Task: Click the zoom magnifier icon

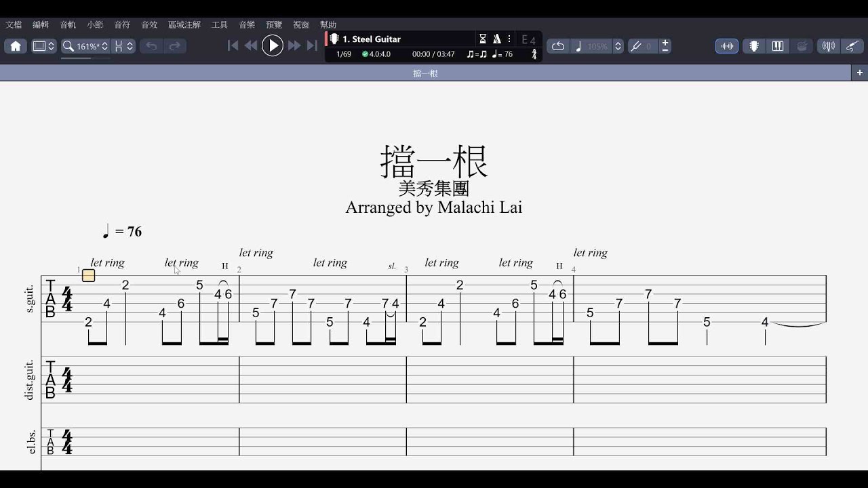Action: coord(68,46)
